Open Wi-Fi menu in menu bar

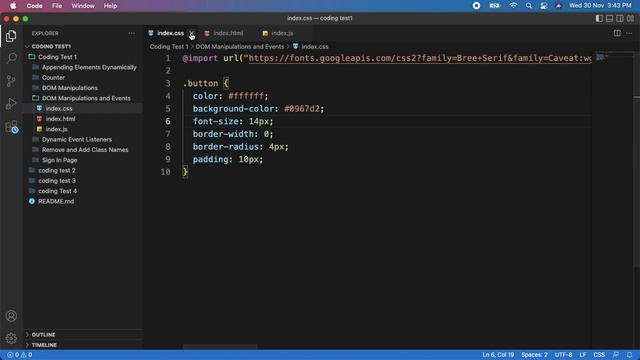click(x=513, y=6)
